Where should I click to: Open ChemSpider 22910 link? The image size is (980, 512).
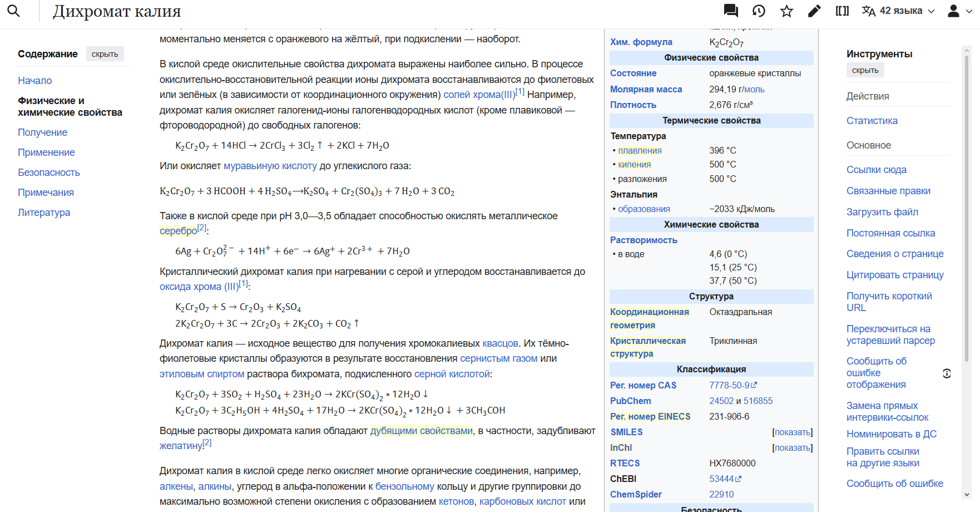[721, 494]
